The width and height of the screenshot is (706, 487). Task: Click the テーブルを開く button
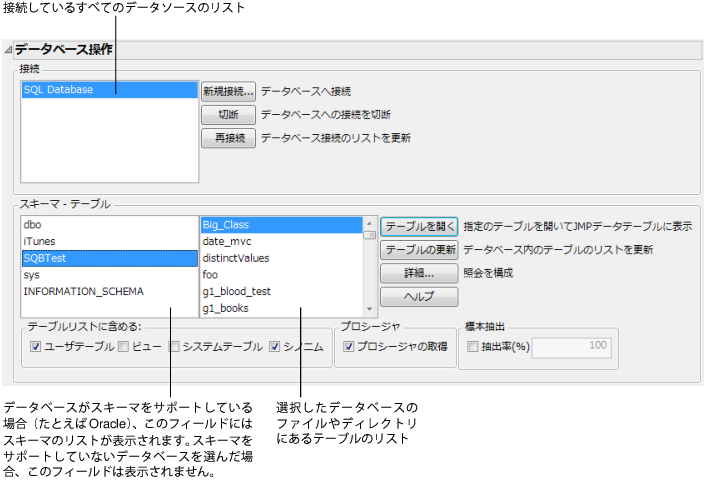(419, 226)
